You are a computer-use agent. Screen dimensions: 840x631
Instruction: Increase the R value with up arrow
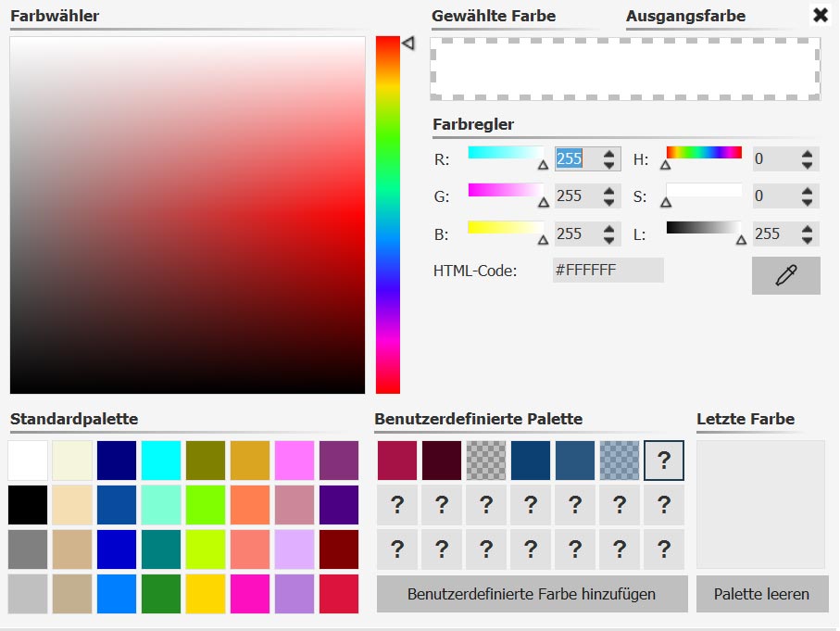(x=608, y=153)
